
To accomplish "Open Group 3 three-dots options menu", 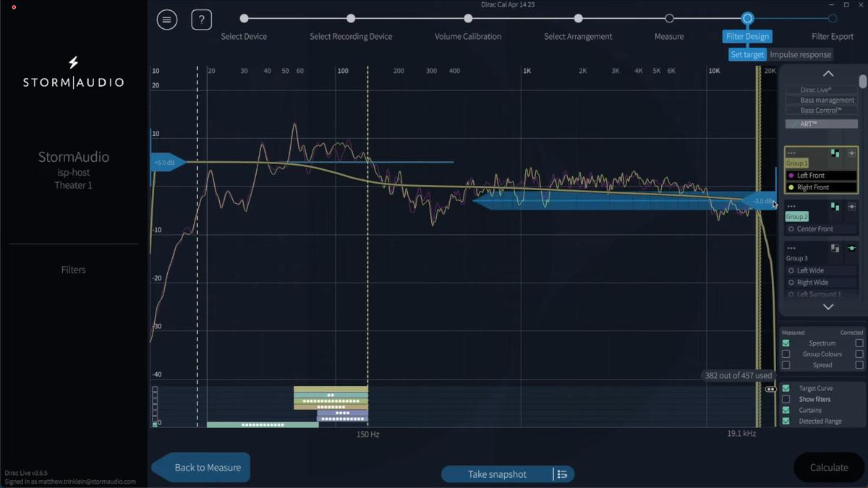I will [x=791, y=248].
